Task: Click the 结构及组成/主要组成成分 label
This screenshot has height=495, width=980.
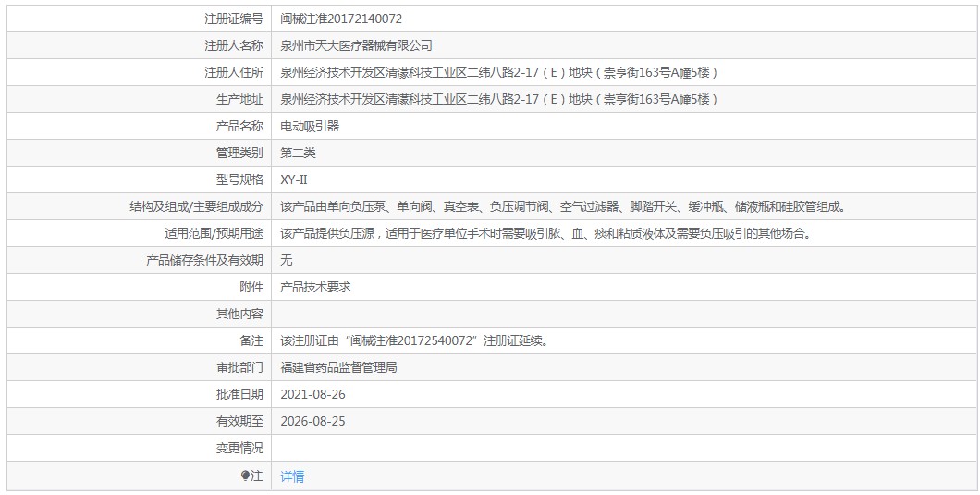Action: tap(196, 207)
